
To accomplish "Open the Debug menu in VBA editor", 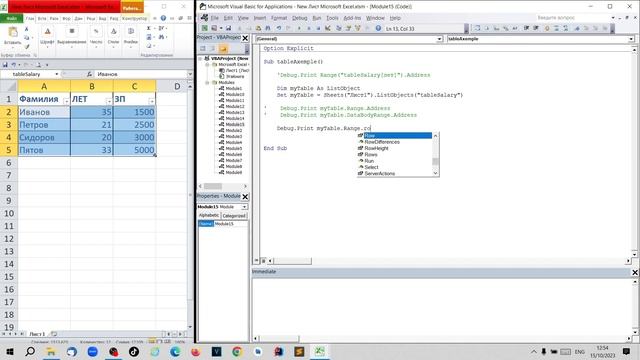I will click(300, 18).
